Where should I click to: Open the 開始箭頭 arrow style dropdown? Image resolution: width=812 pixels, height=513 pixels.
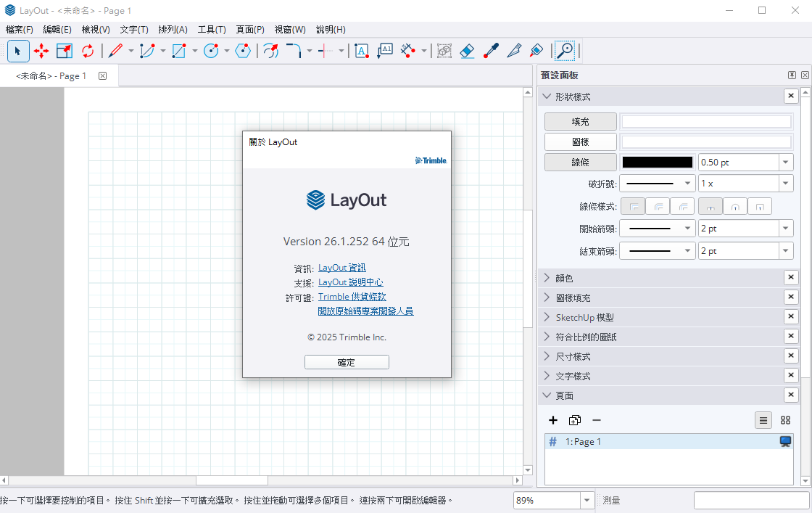coord(658,229)
